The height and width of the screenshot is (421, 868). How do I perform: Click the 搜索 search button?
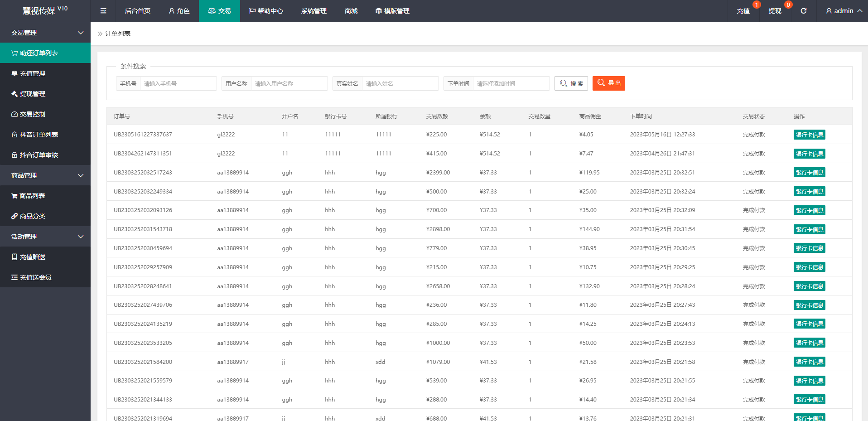click(571, 83)
